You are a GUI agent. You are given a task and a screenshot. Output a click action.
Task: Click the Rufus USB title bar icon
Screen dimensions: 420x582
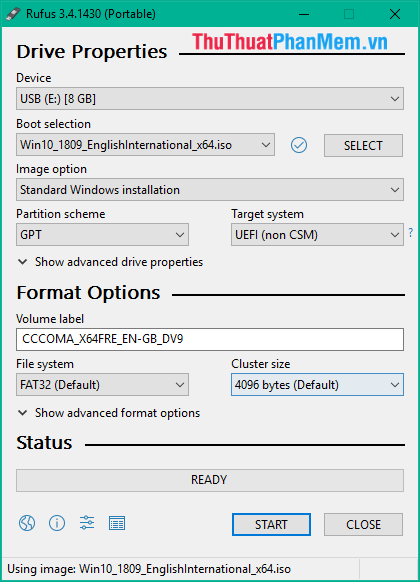tap(13, 14)
